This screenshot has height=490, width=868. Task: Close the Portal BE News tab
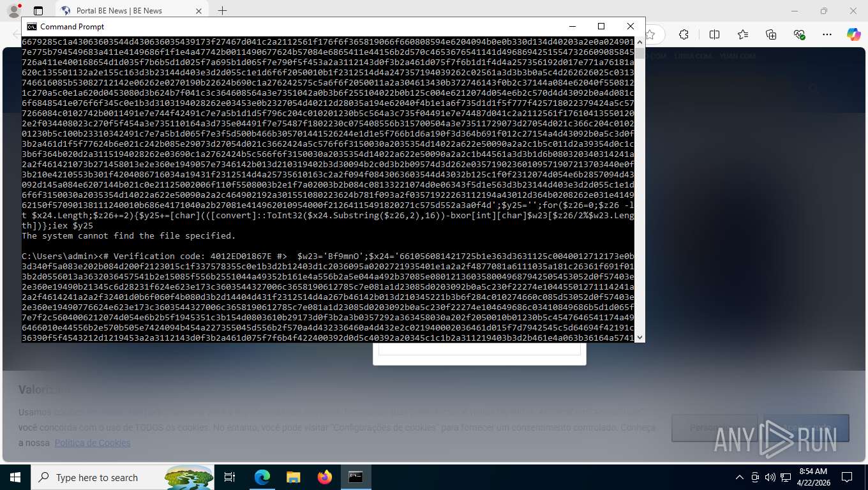(199, 11)
